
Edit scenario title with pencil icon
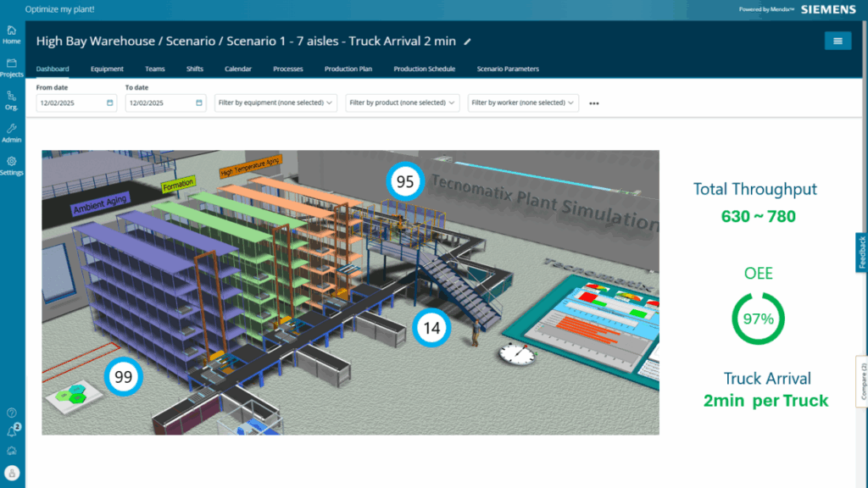(467, 41)
